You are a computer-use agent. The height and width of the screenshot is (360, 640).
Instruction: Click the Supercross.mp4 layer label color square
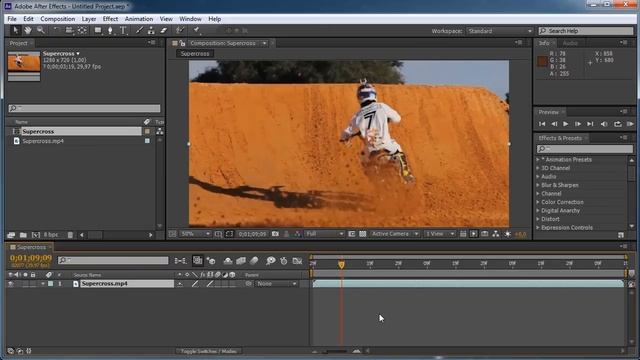click(51, 284)
